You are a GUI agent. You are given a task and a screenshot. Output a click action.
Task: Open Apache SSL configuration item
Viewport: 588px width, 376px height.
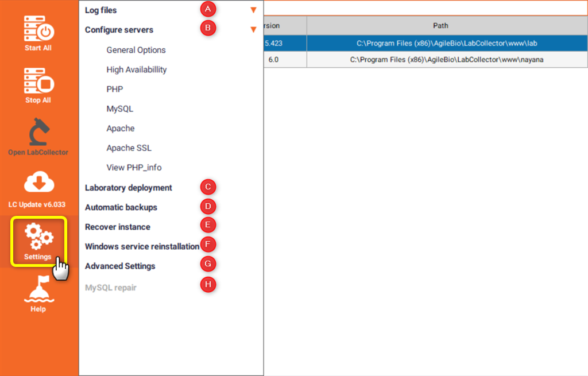pos(129,148)
